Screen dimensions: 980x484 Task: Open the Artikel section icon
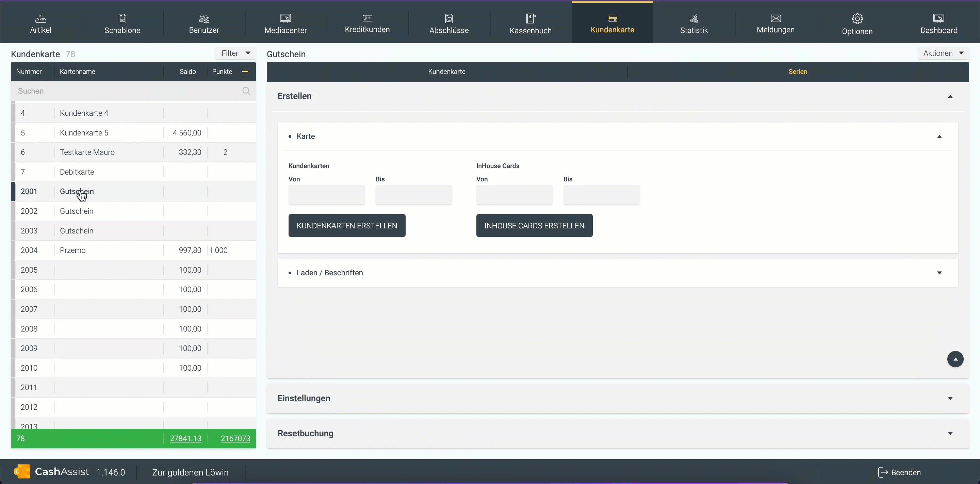[x=40, y=18]
